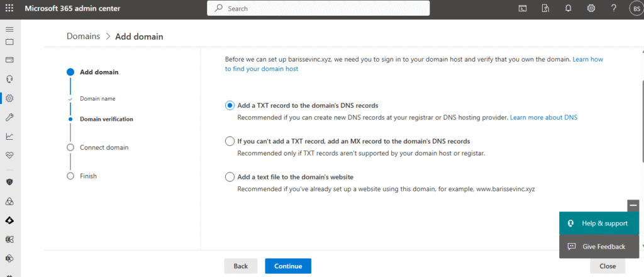The width and height of the screenshot is (644, 277).
Task: Click Microsoft 365 admin center title
Action: pyautogui.click(x=73, y=8)
